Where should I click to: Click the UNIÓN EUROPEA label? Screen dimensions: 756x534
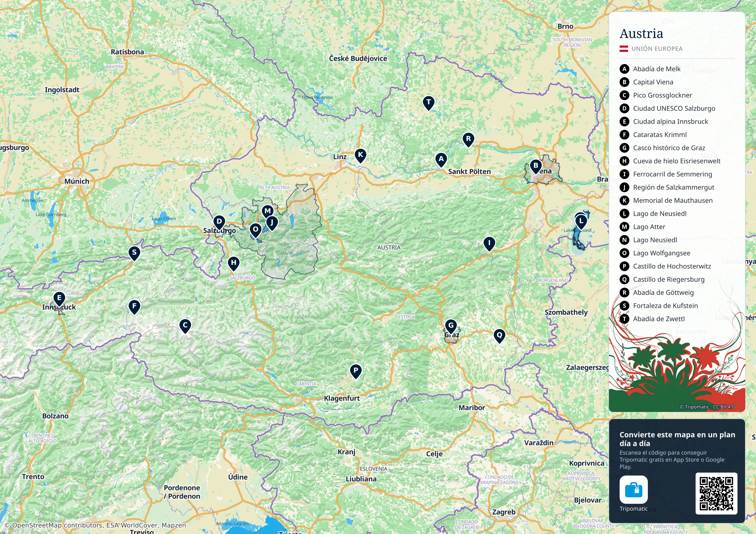(657, 49)
